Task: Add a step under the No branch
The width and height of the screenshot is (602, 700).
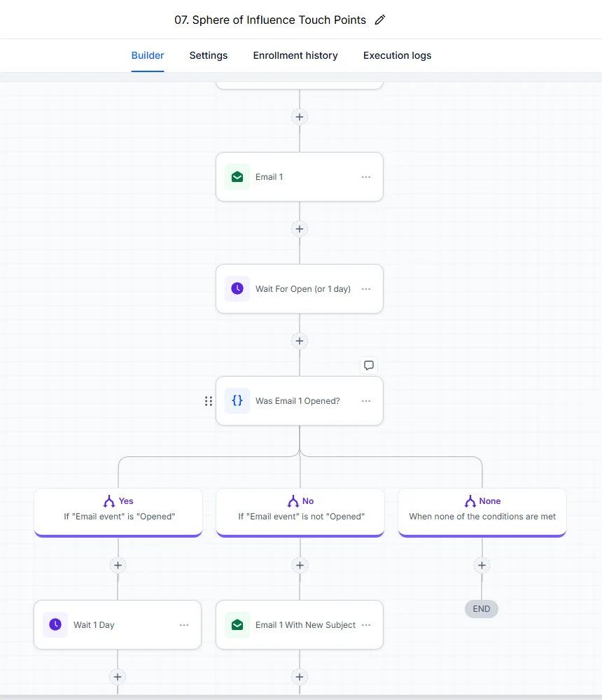Action: 300,566
